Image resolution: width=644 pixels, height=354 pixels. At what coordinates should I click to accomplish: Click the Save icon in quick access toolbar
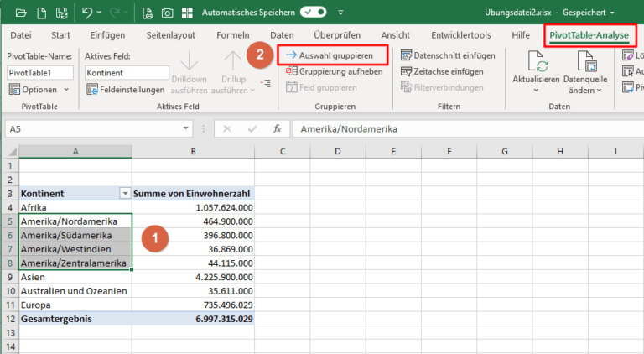(62, 13)
